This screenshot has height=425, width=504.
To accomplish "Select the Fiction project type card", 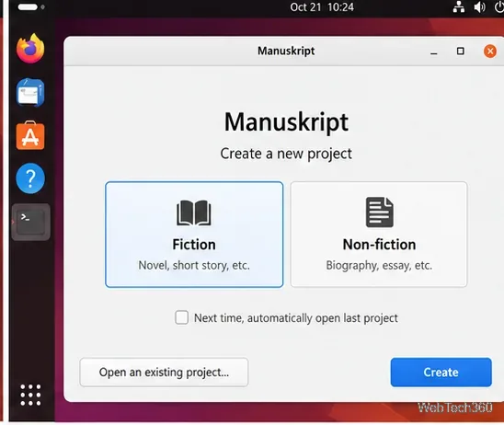I will 194,235.
